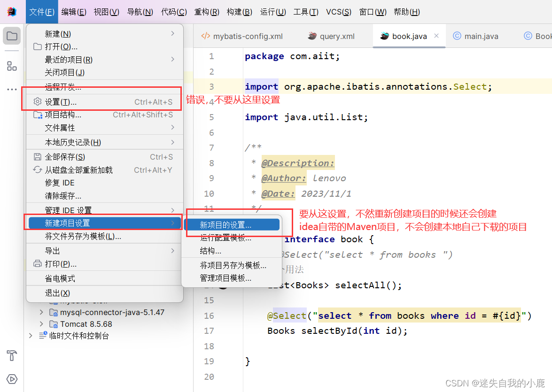Close the book.java editor tab
This screenshot has height=392, width=552.
coord(436,36)
